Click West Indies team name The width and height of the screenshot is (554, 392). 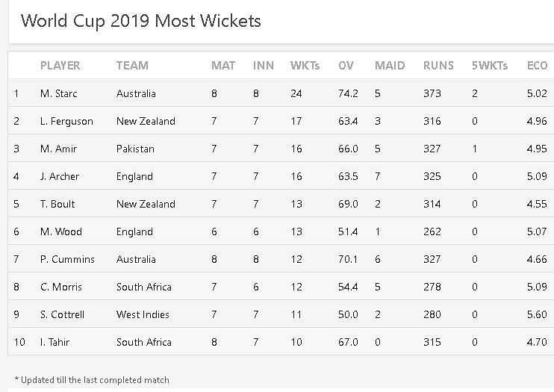click(x=143, y=314)
